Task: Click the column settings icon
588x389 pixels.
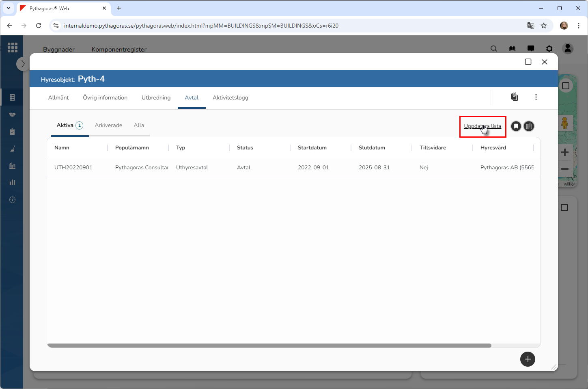Action: tap(529, 126)
